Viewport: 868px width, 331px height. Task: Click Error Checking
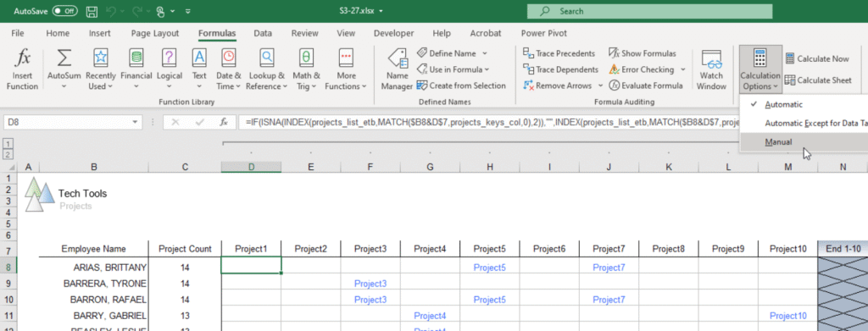[641, 69]
